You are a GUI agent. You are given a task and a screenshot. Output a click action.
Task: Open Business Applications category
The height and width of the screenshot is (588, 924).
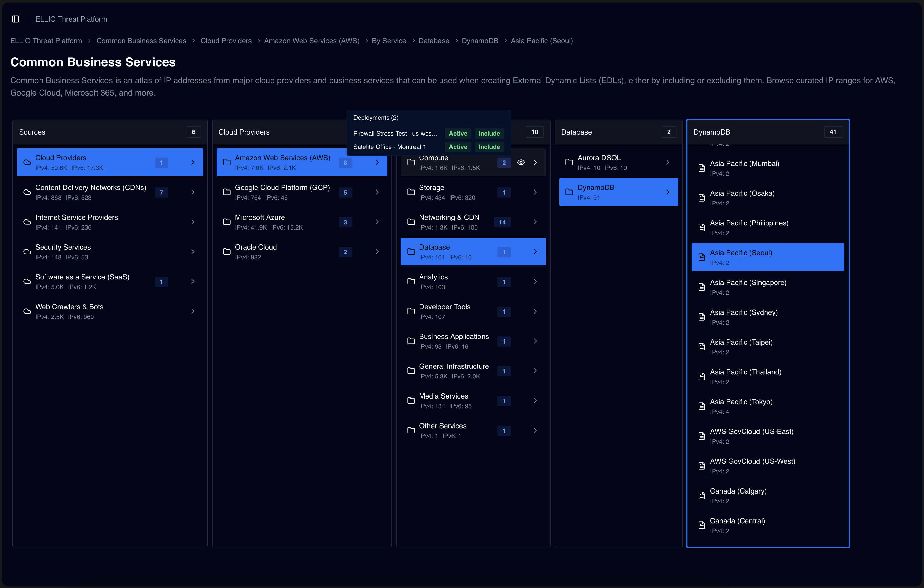[473, 341]
